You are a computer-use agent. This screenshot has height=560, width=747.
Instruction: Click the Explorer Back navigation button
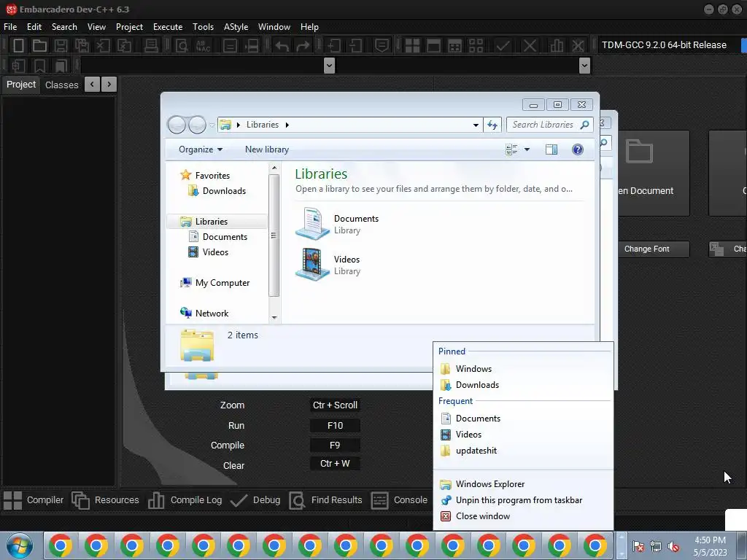[177, 125]
